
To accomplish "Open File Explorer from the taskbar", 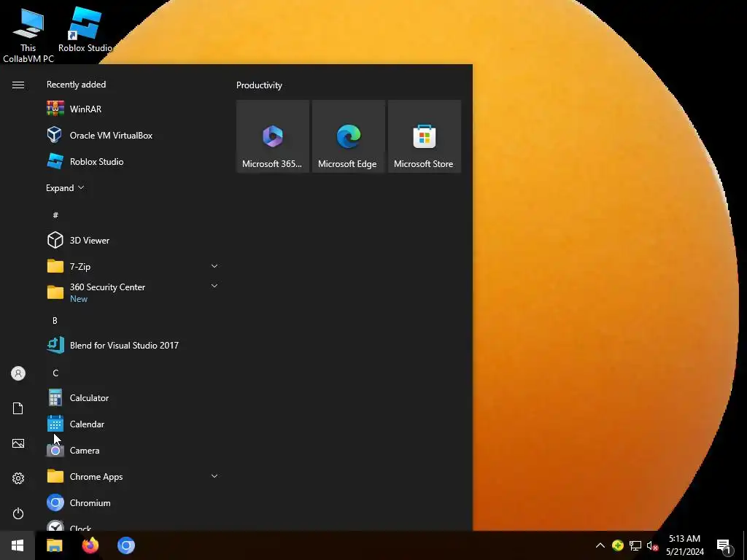I will click(x=54, y=545).
